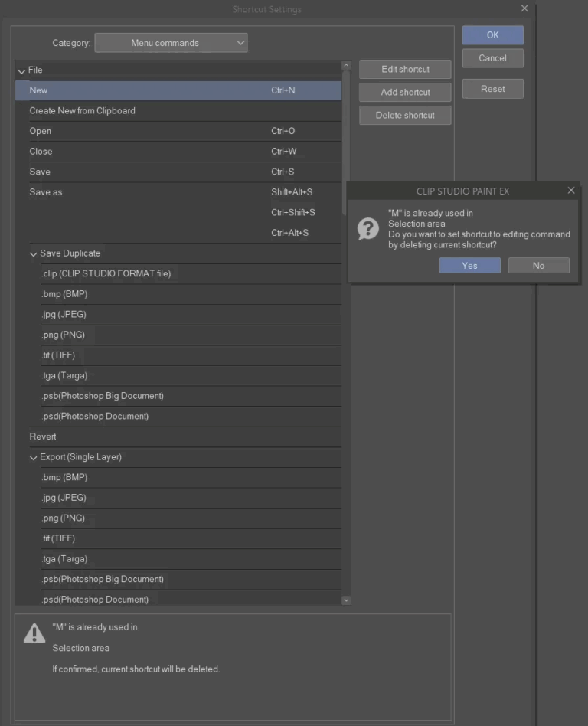Click the Add shortcut button
588x726 pixels.
[x=404, y=92]
